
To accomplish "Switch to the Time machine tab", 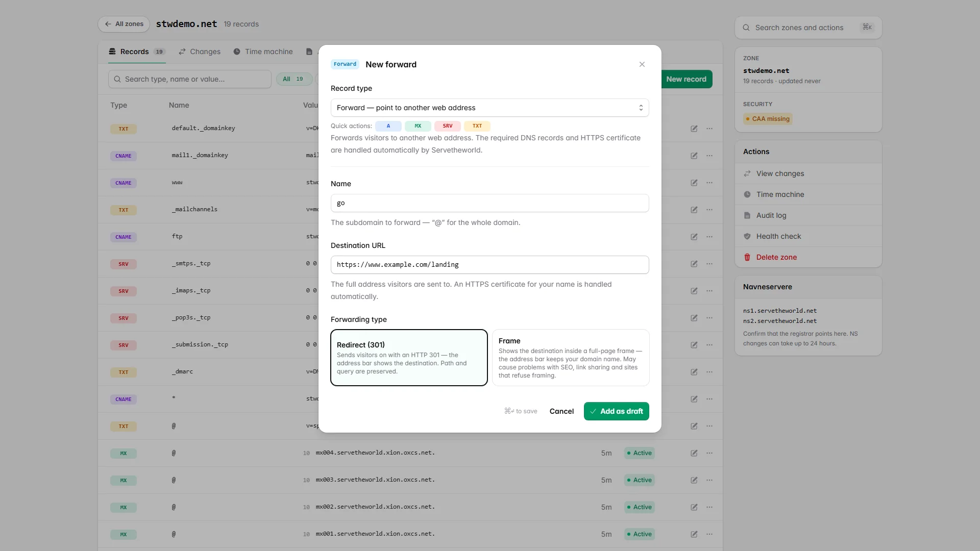I will (263, 52).
